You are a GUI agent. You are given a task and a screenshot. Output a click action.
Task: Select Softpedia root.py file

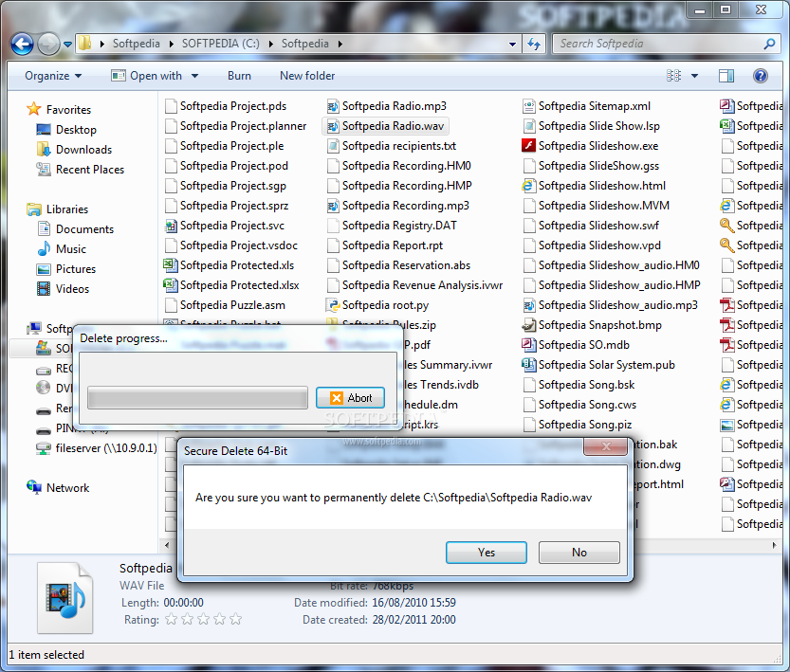tap(377, 305)
